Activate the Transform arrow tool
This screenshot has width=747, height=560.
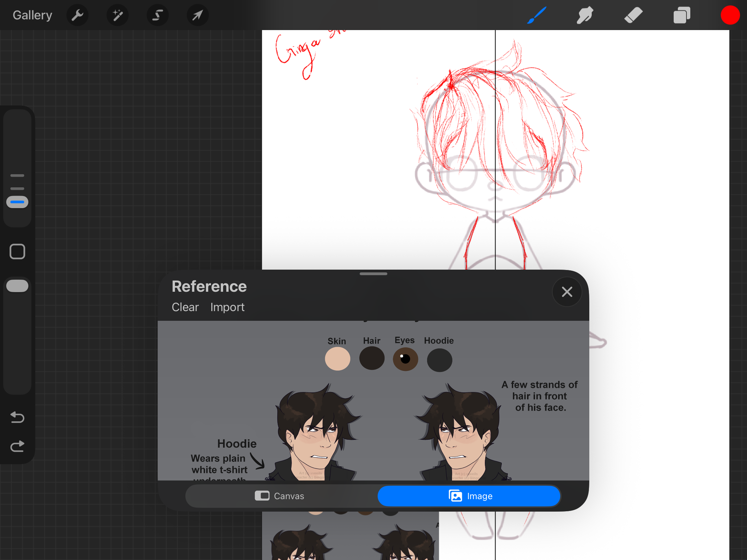[197, 15]
